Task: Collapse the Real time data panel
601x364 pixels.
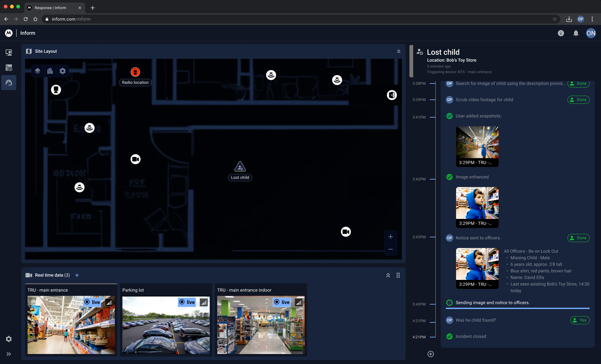Action: pyautogui.click(x=388, y=275)
